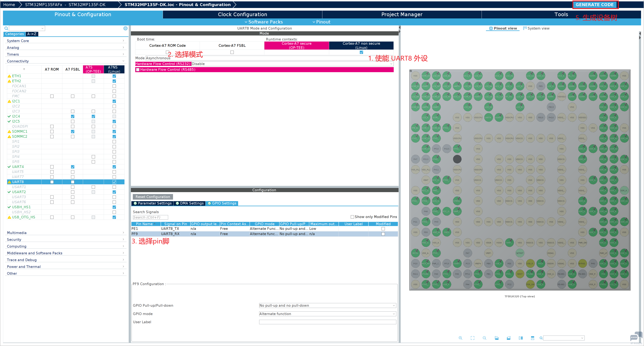
Task: Click the UART4 green check icon
Action: [9, 167]
